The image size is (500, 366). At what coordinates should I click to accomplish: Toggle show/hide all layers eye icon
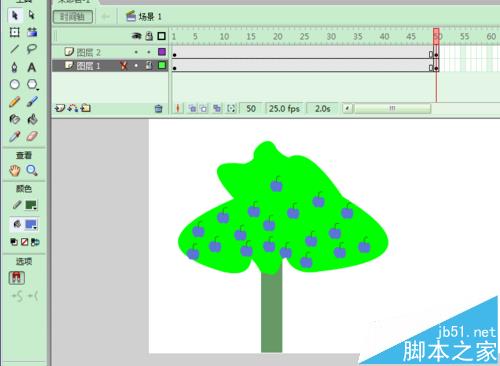[137, 36]
